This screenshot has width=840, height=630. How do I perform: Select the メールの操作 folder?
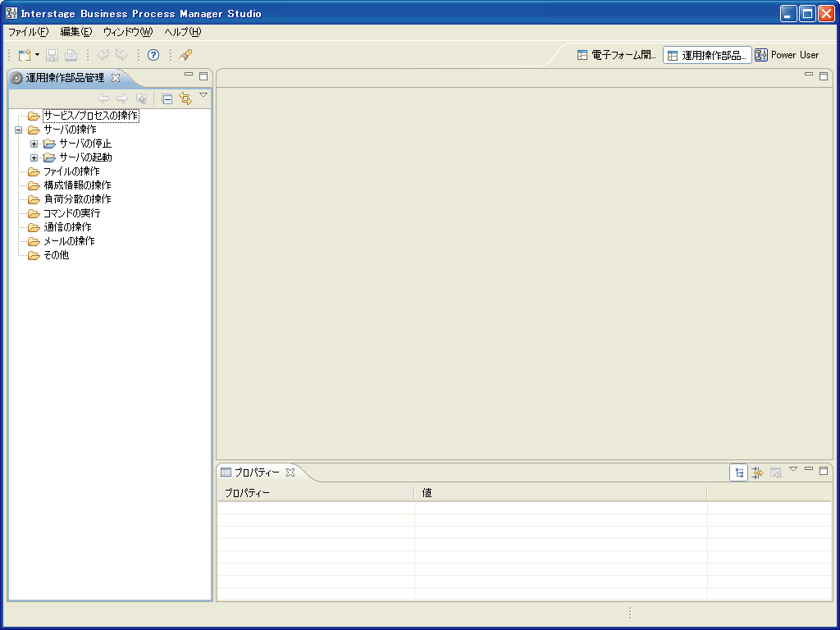pos(69,241)
